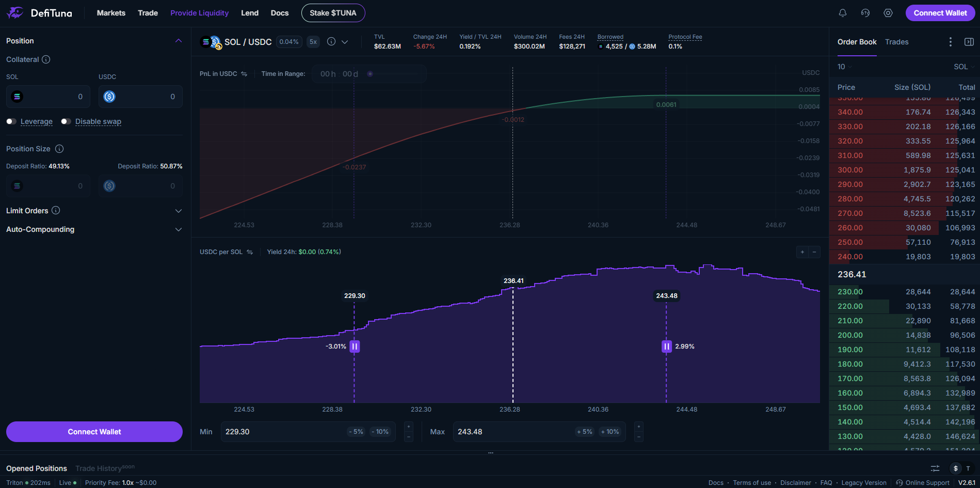Open the Stake $TUNA page
This screenshot has height=488, width=980.
tap(333, 13)
